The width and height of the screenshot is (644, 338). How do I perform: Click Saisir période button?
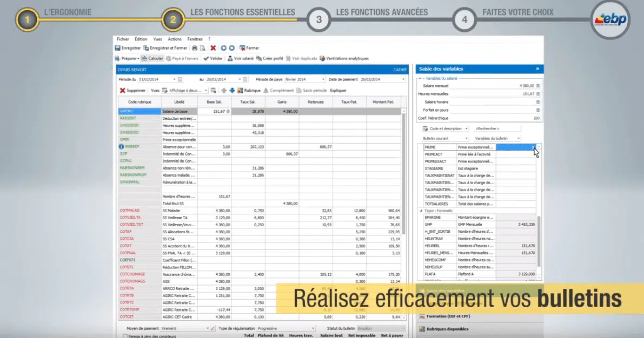click(312, 90)
